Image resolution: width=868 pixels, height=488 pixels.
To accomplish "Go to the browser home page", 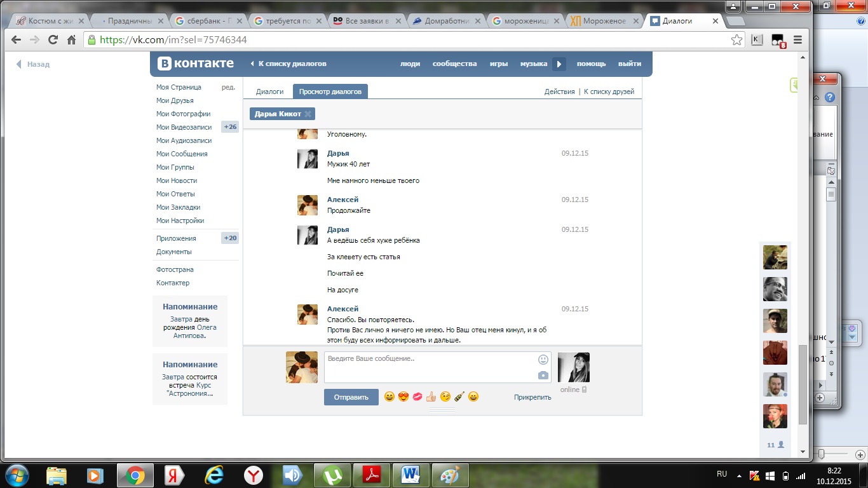I will click(x=72, y=40).
